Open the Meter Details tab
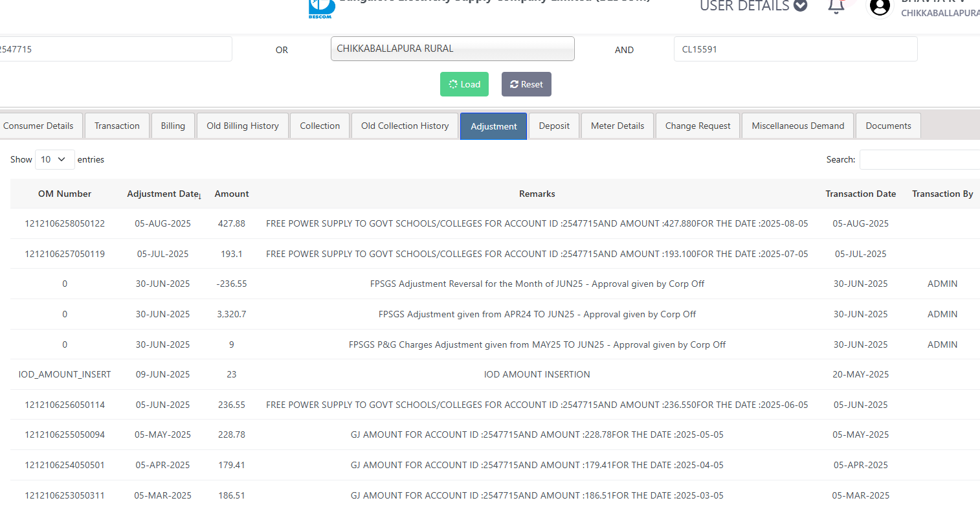 tap(618, 126)
